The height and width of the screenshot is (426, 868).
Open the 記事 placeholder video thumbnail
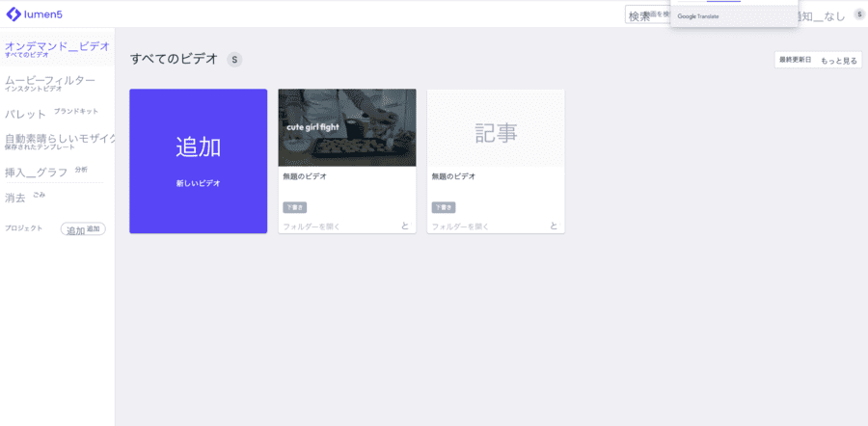click(496, 127)
